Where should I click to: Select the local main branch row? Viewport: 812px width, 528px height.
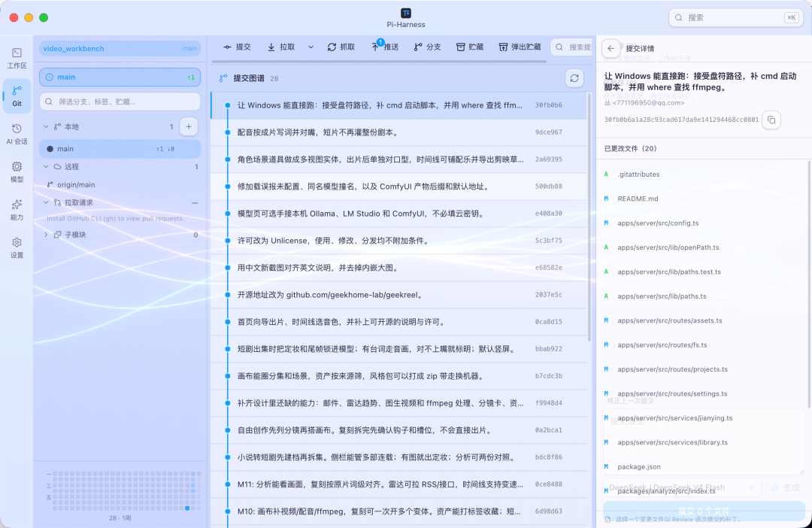[120, 149]
